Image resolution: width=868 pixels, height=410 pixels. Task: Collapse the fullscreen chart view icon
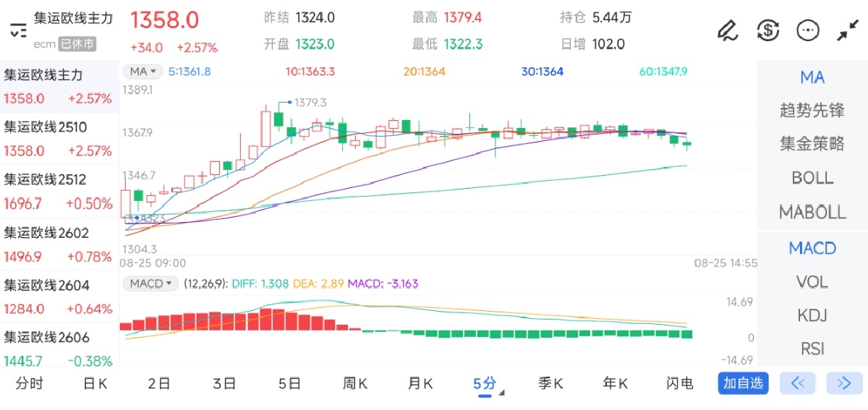click(x=847, y=30)
